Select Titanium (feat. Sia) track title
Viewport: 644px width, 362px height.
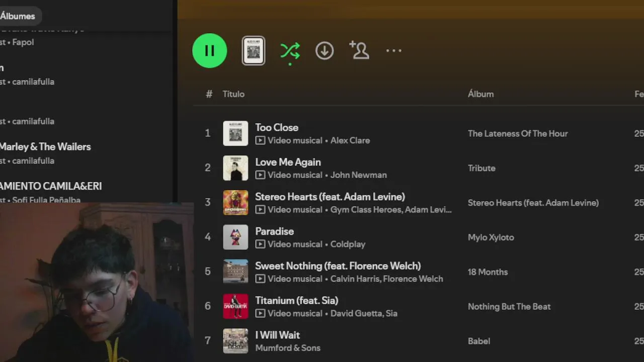(x=296, y=301)
